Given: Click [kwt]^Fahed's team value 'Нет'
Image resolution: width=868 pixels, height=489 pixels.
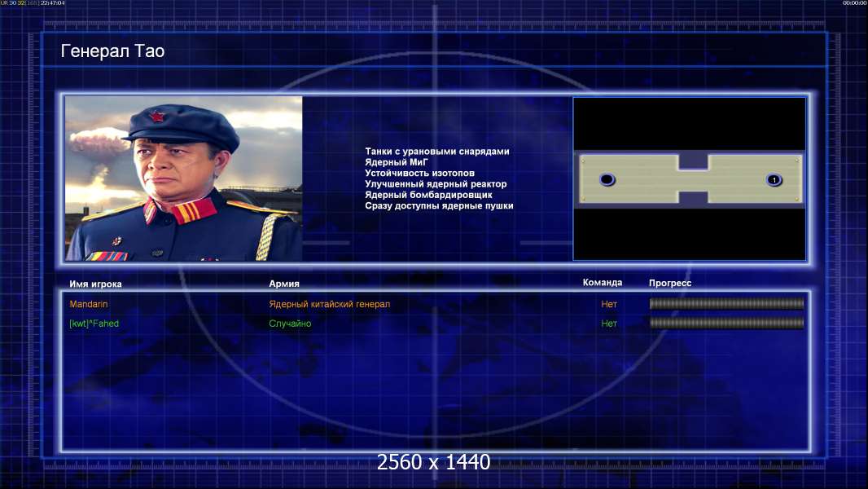Looking at the screenshot, I should [x=609, y=324].
